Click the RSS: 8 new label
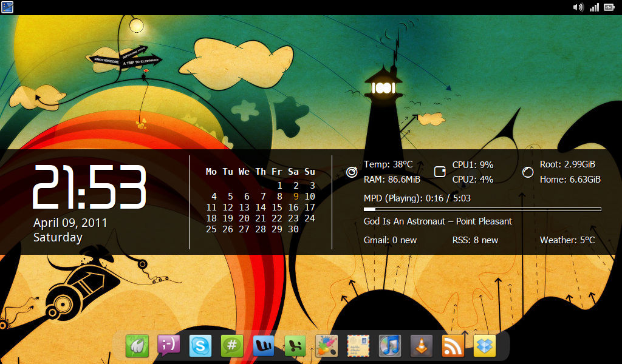Screen dimensions: 622x364 click(x=475, y=240)
